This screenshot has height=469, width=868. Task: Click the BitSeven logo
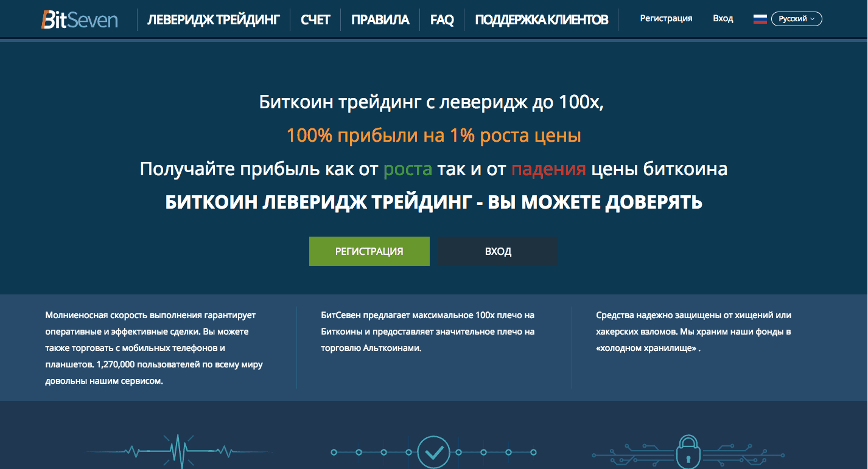point(78,19)
